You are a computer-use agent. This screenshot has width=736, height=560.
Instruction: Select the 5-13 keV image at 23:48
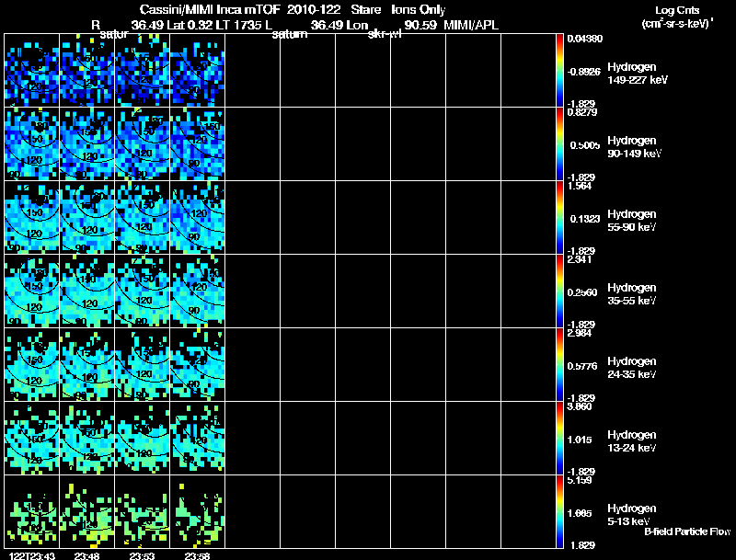coord(87,511)
